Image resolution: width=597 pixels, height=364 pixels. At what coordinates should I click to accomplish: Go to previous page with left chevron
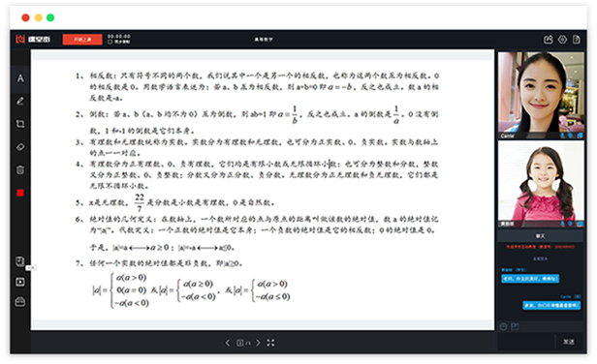(228, 343)
